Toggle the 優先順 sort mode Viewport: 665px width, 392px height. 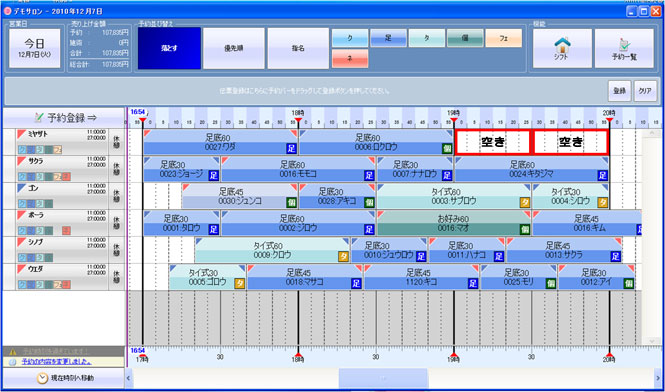pyautogui.click(x=234, y=48)
